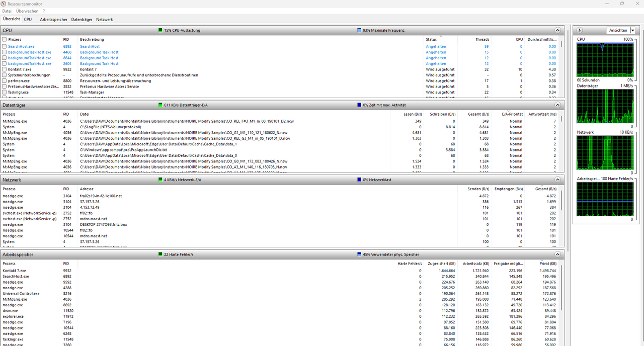
Task: Click the blue Verwendeter phys. Speicher indicator
Action: coord(359,254)
